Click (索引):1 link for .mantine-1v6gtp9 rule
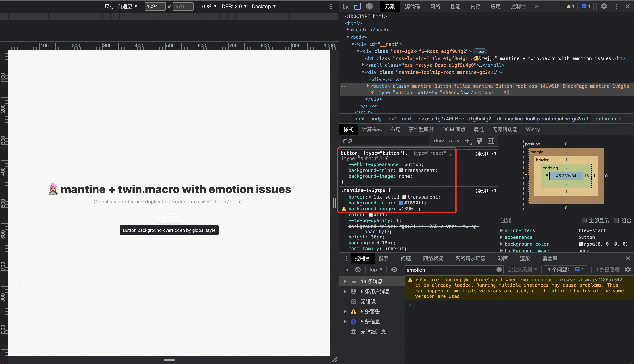Viewport: 634px width, 364px height. pyautogui.click(x=485, y=191)
